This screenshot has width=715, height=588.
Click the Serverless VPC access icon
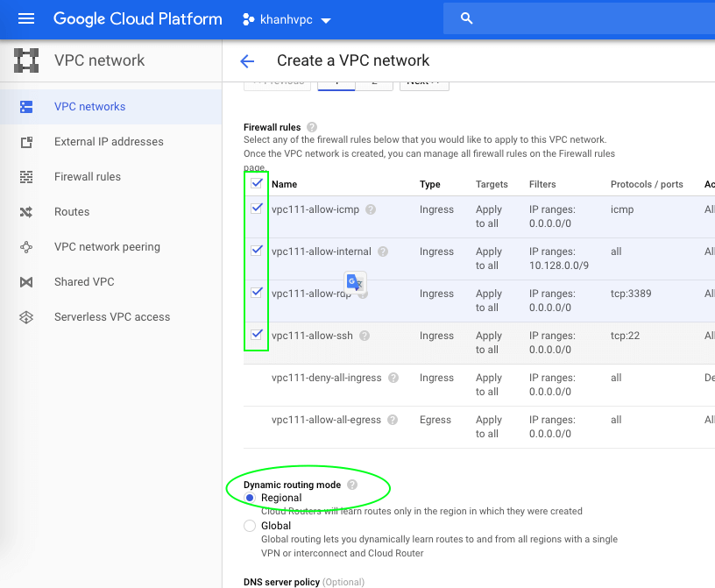click(x=28, y=316)
